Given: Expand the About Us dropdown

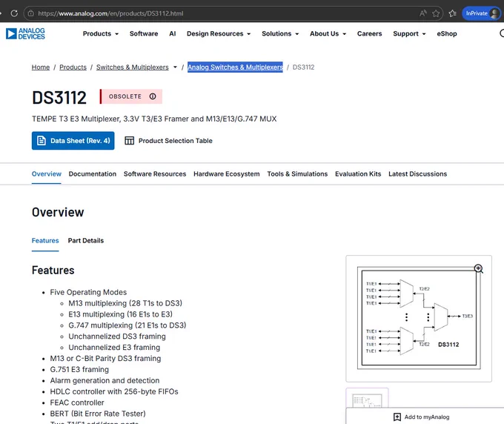Looking at the screenshot, I should tap(328, 34).
